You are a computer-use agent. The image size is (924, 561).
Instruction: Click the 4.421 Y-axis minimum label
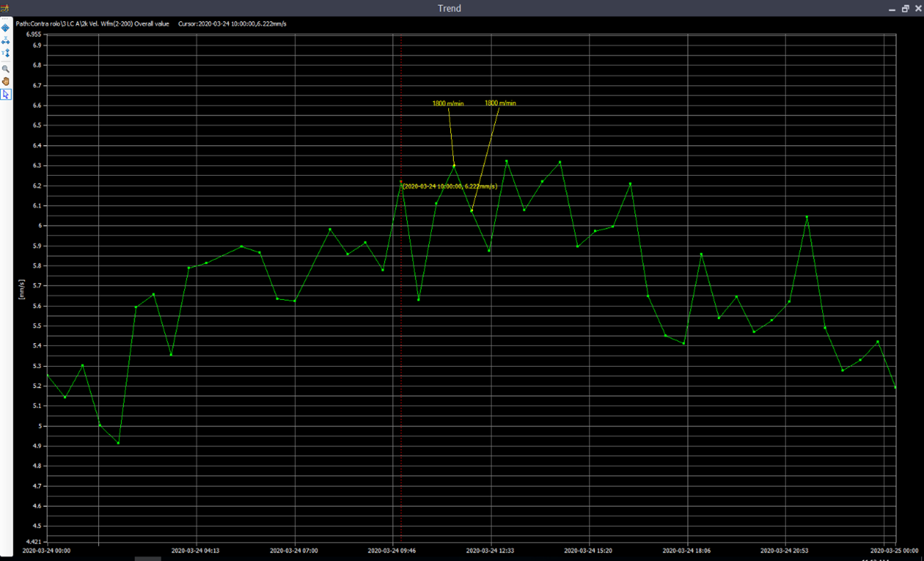click(33, 541)
